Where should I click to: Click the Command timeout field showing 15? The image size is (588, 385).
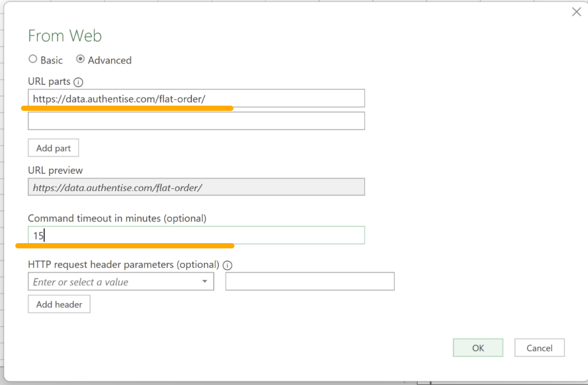point(196,235)
